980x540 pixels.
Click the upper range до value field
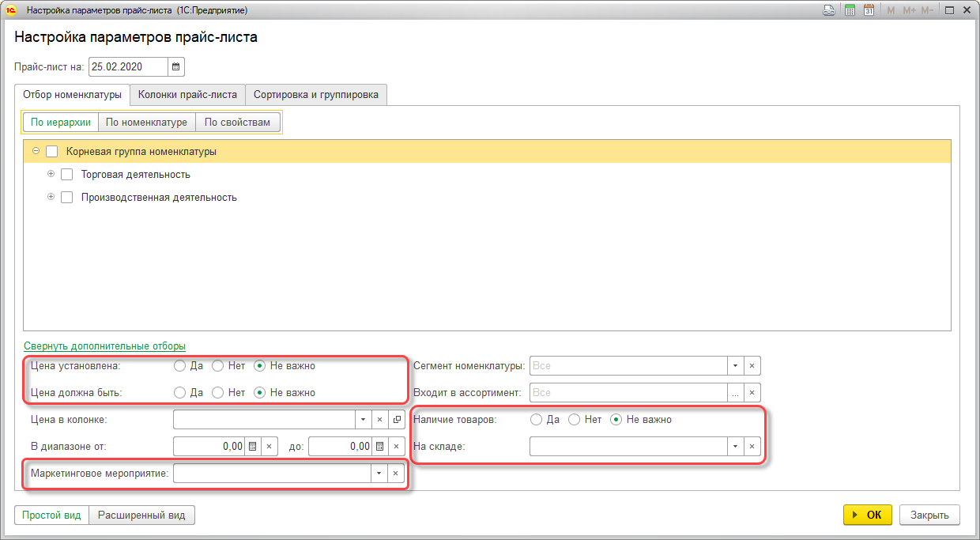click(340, 447)
